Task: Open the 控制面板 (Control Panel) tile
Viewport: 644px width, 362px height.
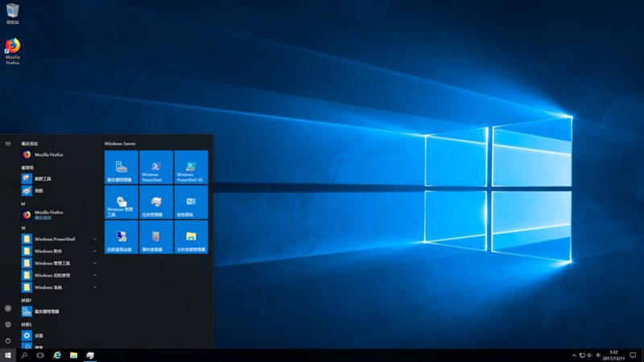Action: 191,202
